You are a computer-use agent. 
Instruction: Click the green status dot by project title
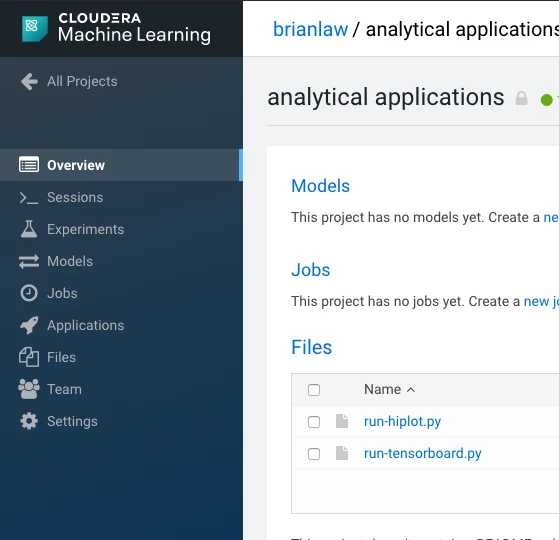pyautogui.click(x=546, y=100)
